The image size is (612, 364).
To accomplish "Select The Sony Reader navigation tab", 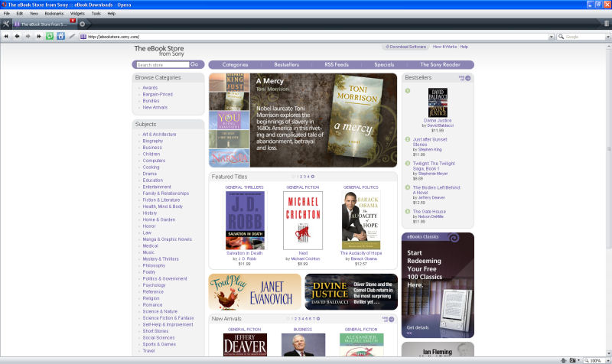I will (440, 65).
